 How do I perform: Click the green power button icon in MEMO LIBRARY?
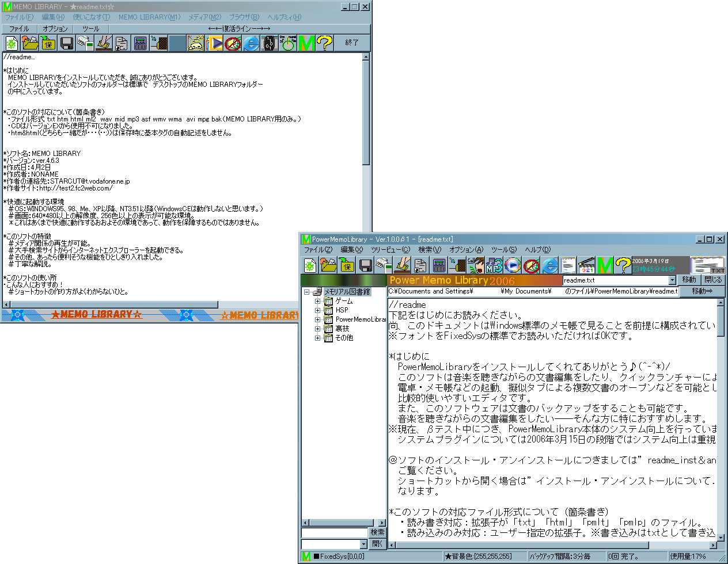point(288,43)
